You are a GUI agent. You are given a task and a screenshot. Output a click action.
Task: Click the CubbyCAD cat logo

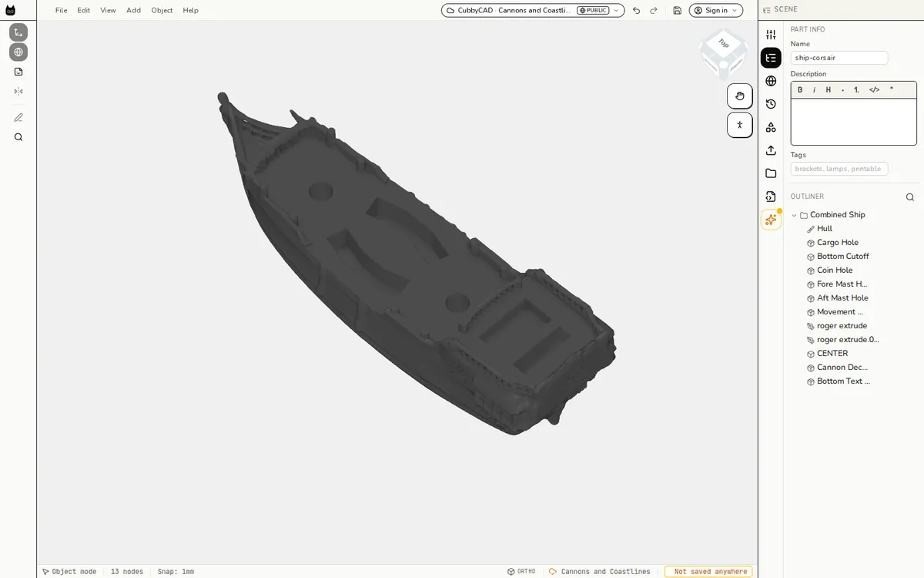(x=10, y=10)
